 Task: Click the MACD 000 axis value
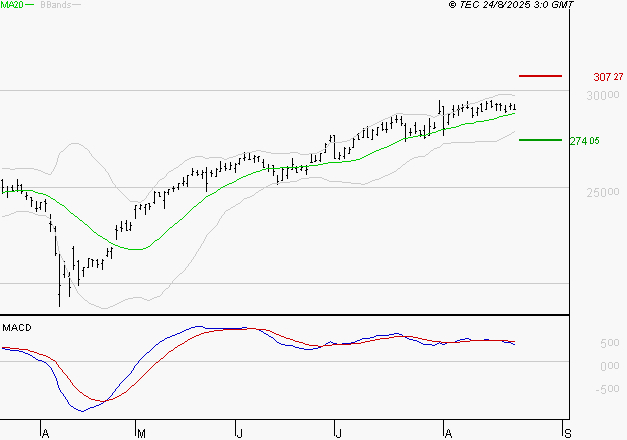[x=610, y=366]
